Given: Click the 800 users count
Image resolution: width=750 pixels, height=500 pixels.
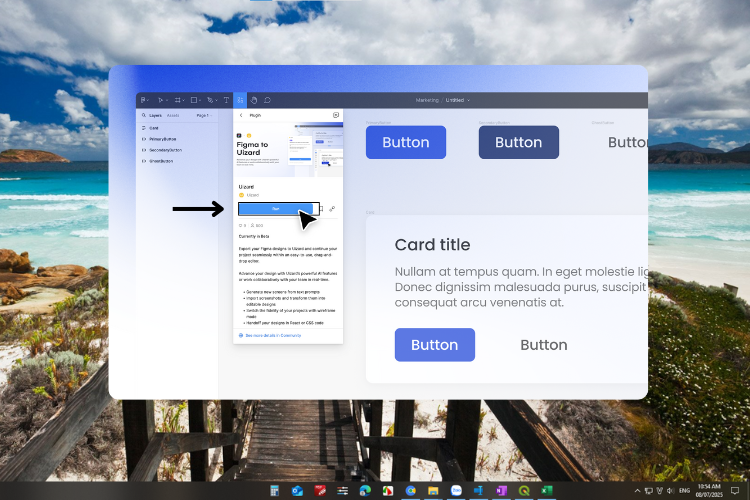Looking at the screenshot, I should [257, 225].
